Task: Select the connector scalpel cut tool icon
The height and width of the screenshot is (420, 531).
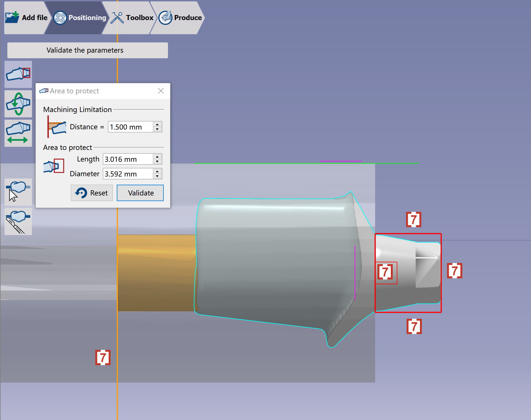Action: (x=18, y=221)
